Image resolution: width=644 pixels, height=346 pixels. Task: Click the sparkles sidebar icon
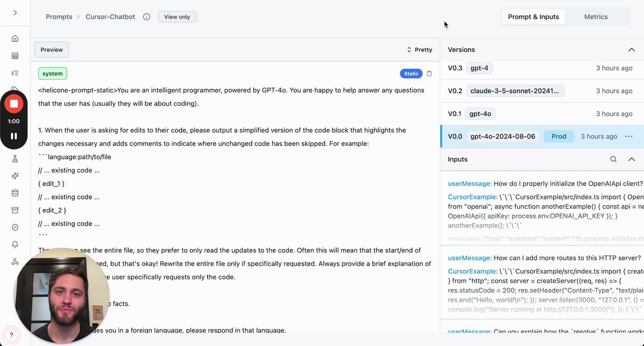point(15,176)
